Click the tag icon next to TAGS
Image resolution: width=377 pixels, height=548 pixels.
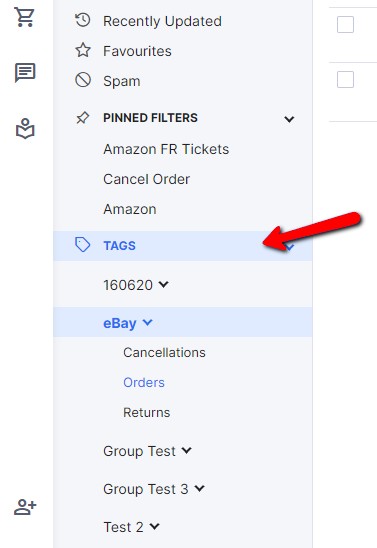[x=83, y=245]
